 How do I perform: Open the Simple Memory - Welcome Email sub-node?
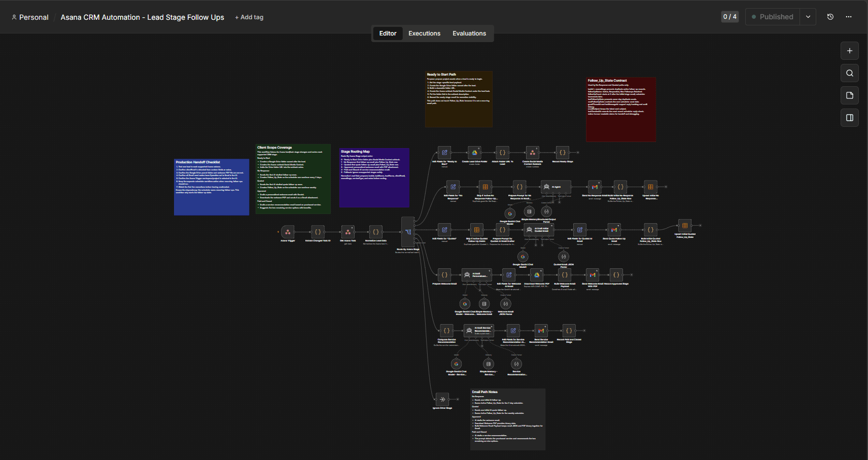click(484, 304)
